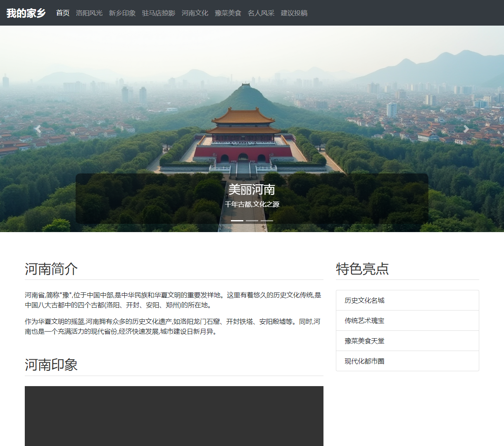
Task: Switch to the 新乡印象 page
Action: pyautogui.click(x=122, y=13)
